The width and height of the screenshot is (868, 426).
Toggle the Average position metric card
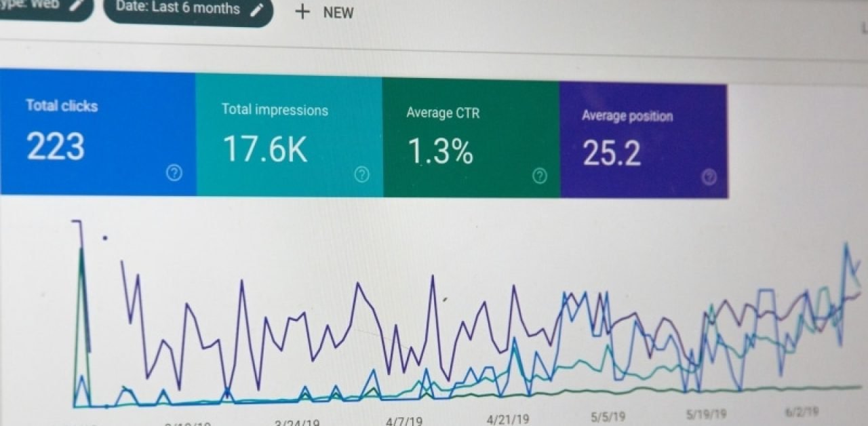[642, 140]
